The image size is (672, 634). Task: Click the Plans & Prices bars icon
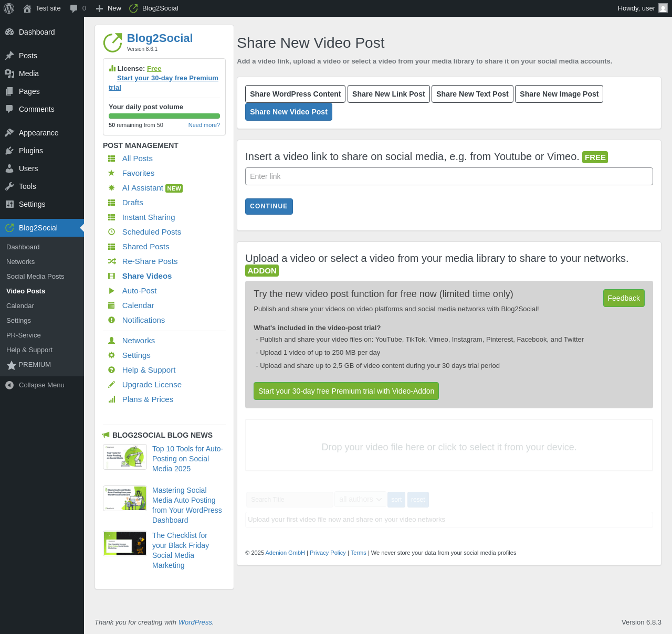[111, 399]
